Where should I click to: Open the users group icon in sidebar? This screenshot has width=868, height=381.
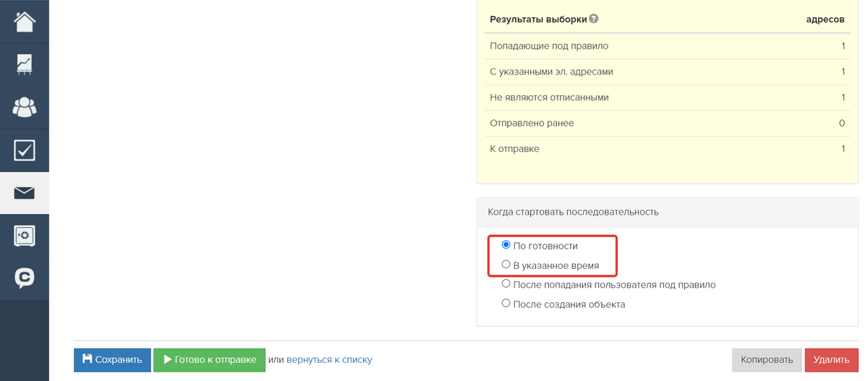25,108
